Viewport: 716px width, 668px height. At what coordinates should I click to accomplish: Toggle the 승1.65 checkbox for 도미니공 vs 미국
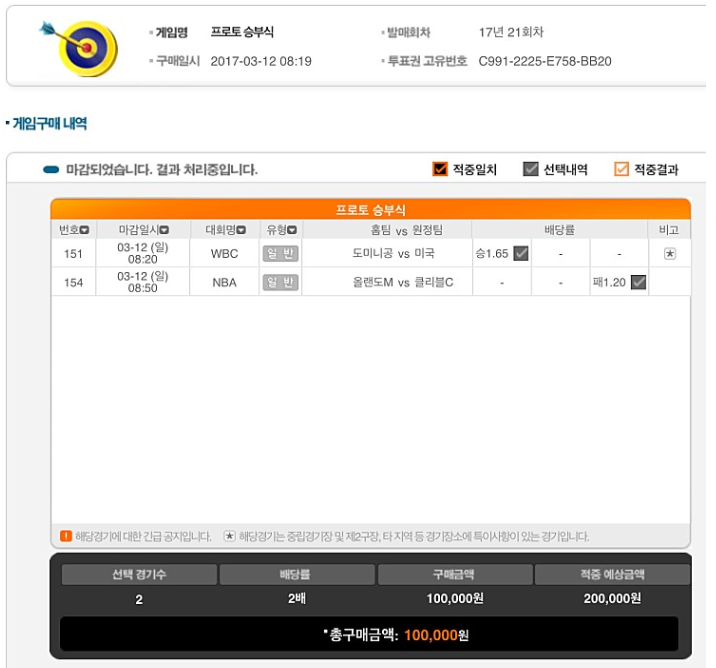point(521,253)
